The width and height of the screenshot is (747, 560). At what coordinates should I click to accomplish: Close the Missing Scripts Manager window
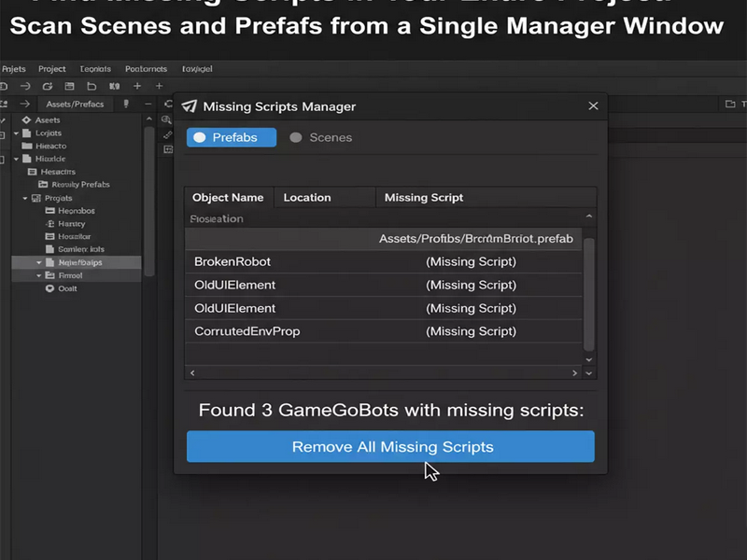tap(593, 105)
